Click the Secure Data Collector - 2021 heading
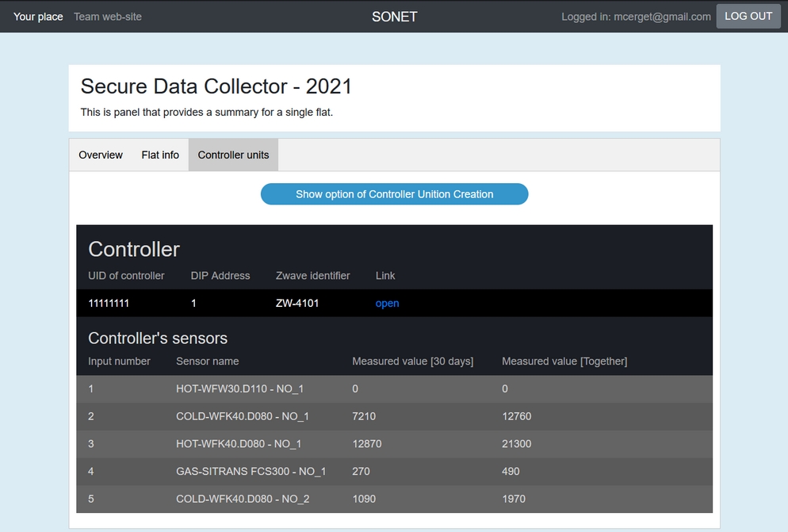Image resolution: width=788 pixels, height=532 pixels. [216, 86]
